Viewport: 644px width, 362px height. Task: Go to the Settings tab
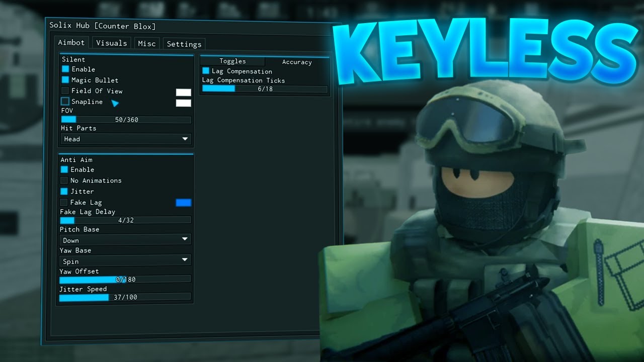184,44
